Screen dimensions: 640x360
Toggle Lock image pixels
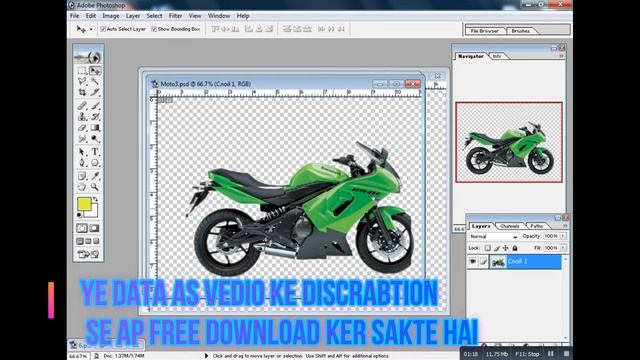[x=496, y=248]
